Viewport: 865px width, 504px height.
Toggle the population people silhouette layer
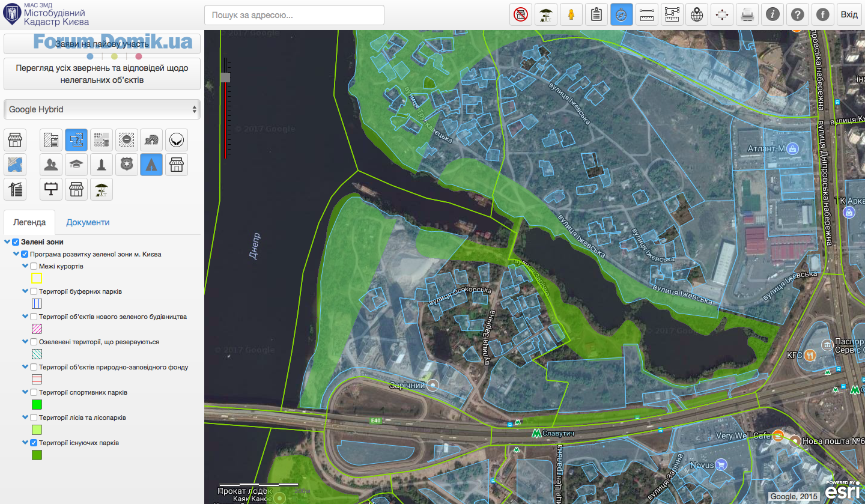pos(52,165)
